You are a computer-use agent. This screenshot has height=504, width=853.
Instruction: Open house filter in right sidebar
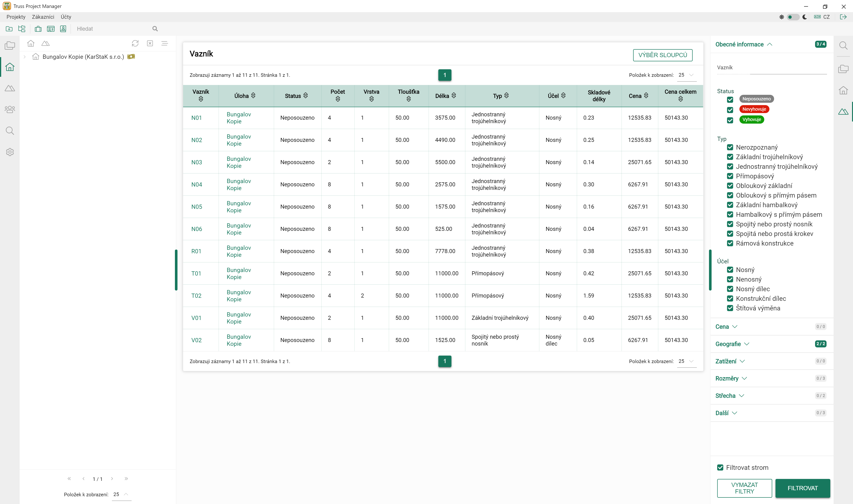pyautogui.click(x=843, y=90)
